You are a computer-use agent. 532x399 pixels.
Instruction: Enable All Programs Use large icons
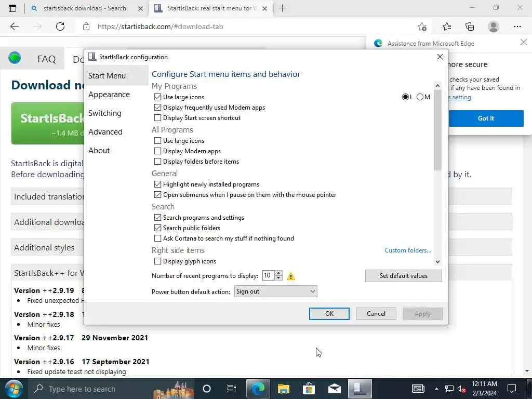coord(157,140)
